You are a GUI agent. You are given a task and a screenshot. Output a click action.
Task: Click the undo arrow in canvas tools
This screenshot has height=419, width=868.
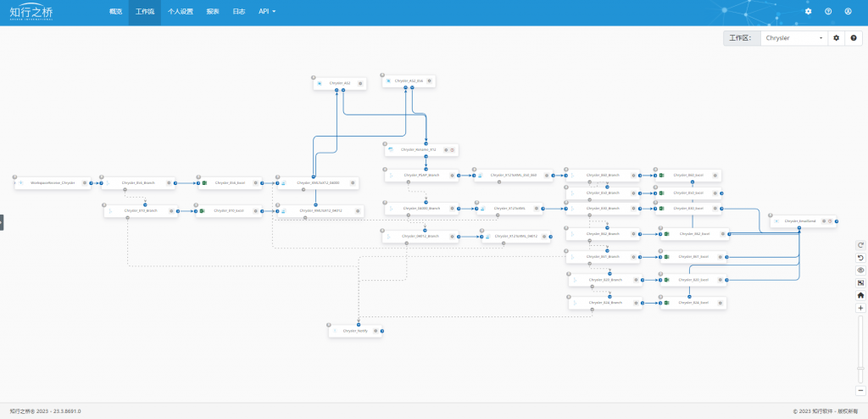[x=860, y=258]
